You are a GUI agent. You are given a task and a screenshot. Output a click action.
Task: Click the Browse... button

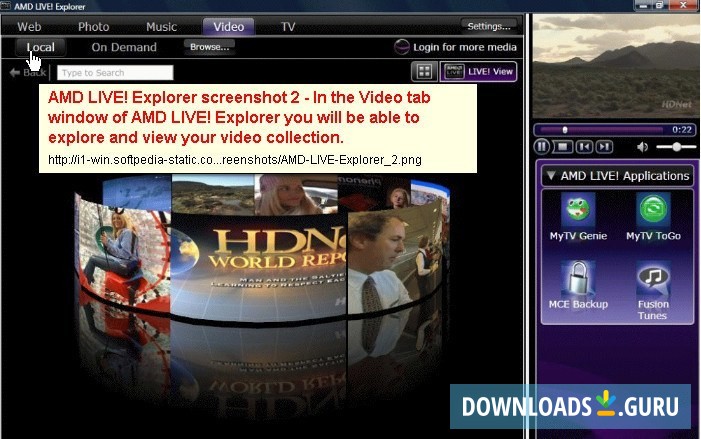tap(209, 47)
